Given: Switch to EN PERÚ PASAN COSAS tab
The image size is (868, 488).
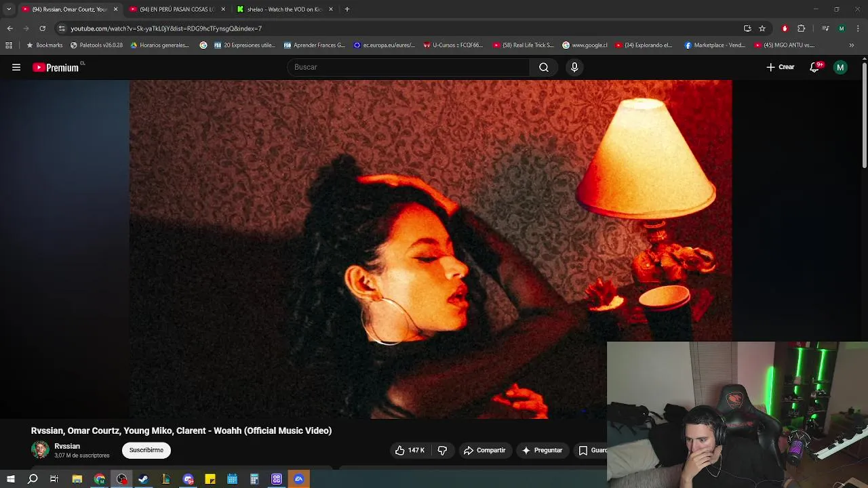Looking at the screenshot, I should [177, 9].
